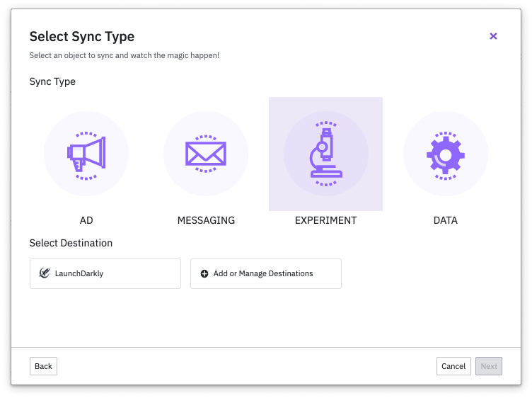
Task: Cancel the sync type selection
Action: tap(453, 366)
